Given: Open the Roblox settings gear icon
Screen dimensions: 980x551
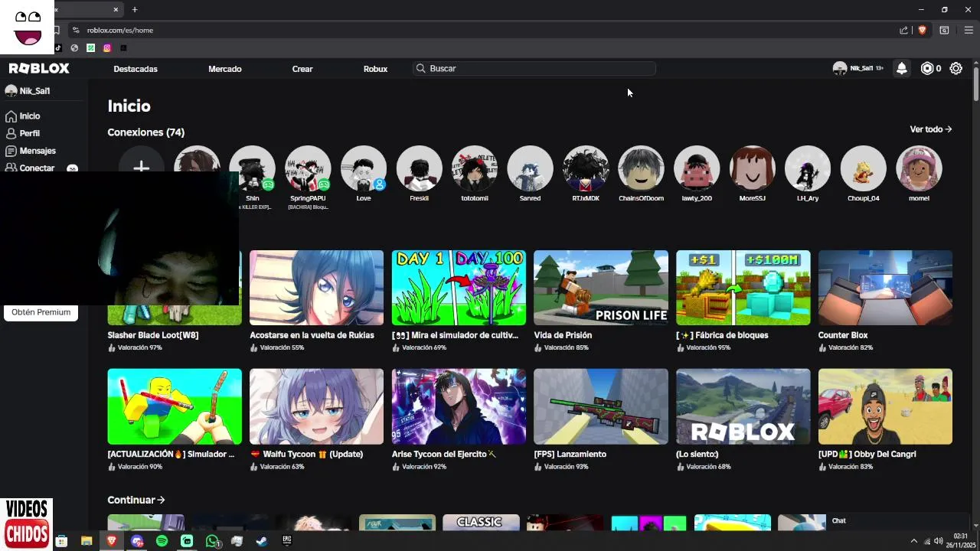Looking at the screenshot, I should pyautogui.click(x=956, y=68).
